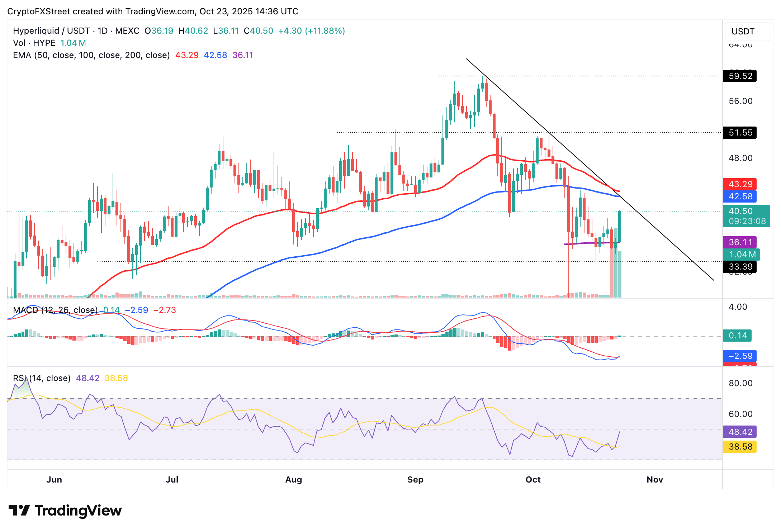Screen dimensions: 781x532
Task: Click the 51.55 price level label
Action: coord(740,133)
